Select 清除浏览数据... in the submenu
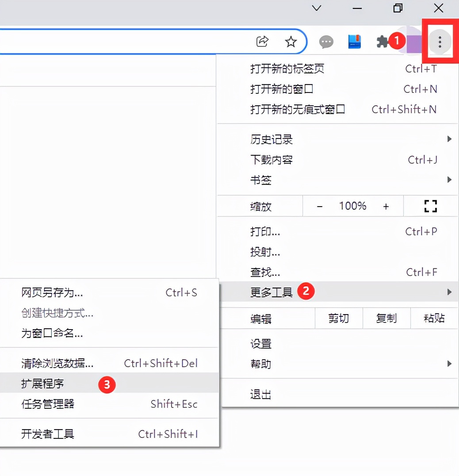The width and height of the screenshot is (459, 476). pos(109,363)
